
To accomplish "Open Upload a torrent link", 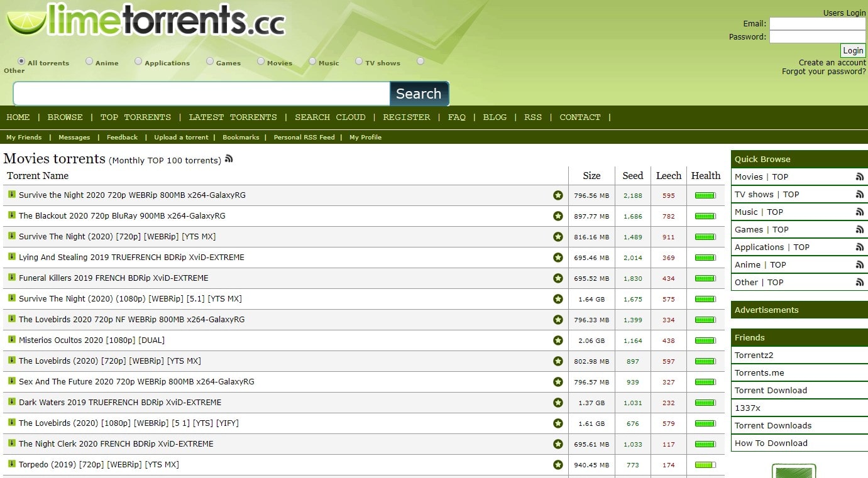I will pos(181,137).
